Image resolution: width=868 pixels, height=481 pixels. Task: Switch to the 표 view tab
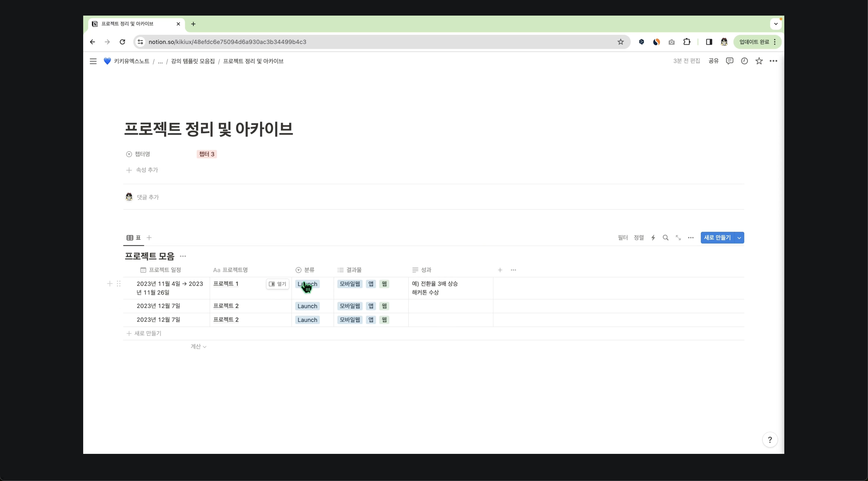tap(134, 238)
